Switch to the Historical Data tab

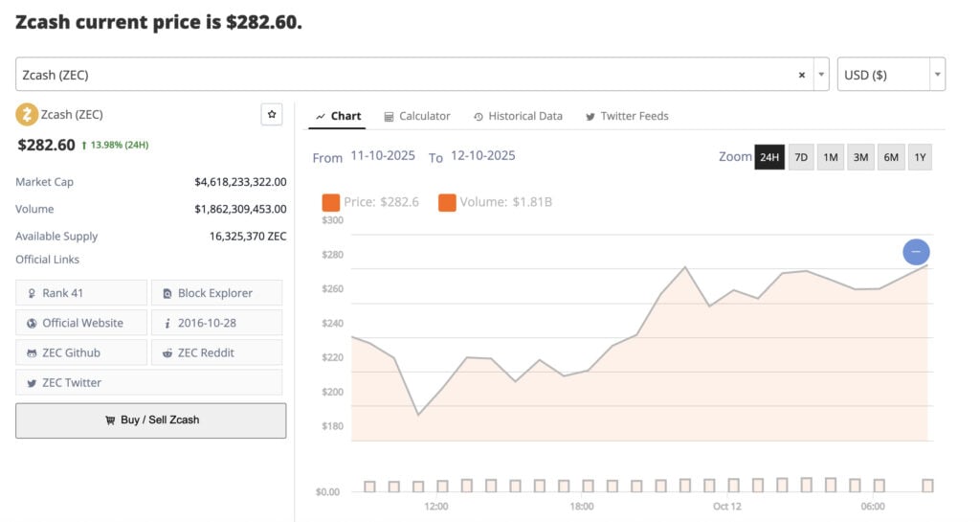[x=518, y=116]
